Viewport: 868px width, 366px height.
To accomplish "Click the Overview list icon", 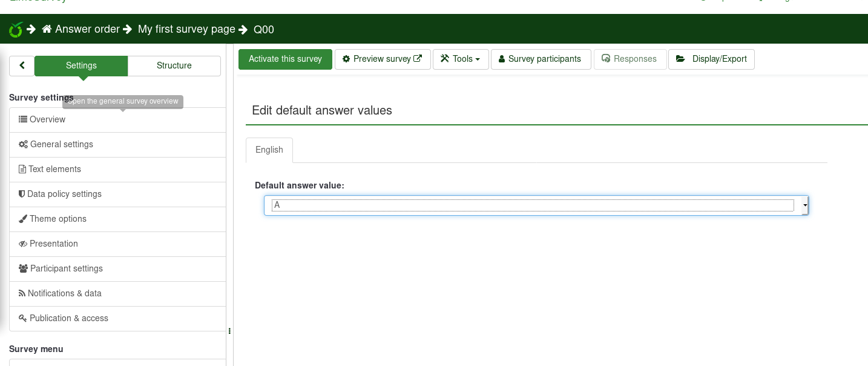I will pyautogui.click(x=23, y=119).
